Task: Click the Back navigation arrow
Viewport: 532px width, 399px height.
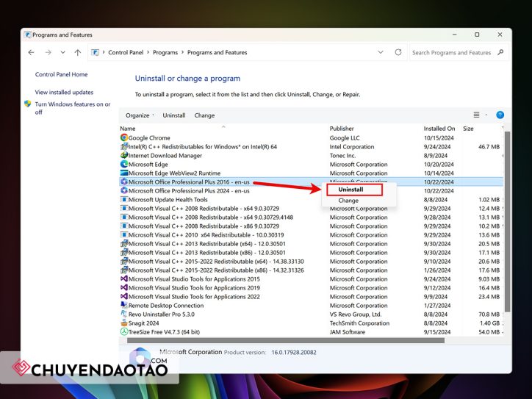Action: pos(31,52)
